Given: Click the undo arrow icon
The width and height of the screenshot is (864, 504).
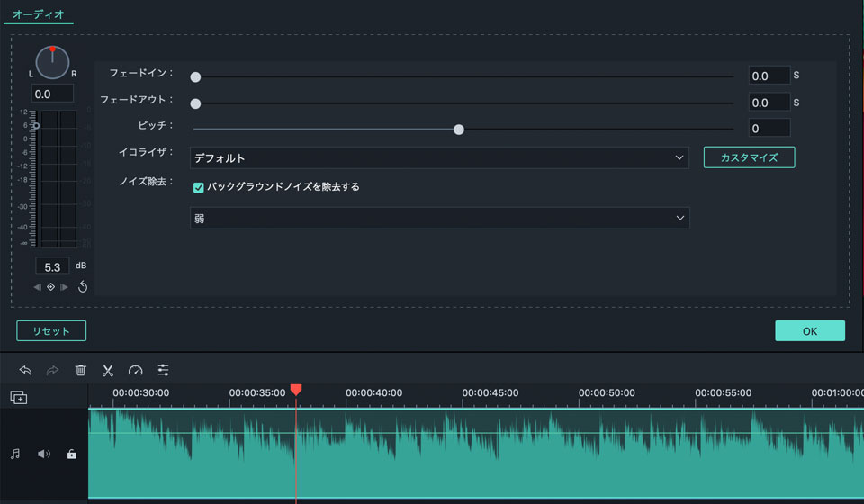Looking at the screenshot, I should pos(25,370).
